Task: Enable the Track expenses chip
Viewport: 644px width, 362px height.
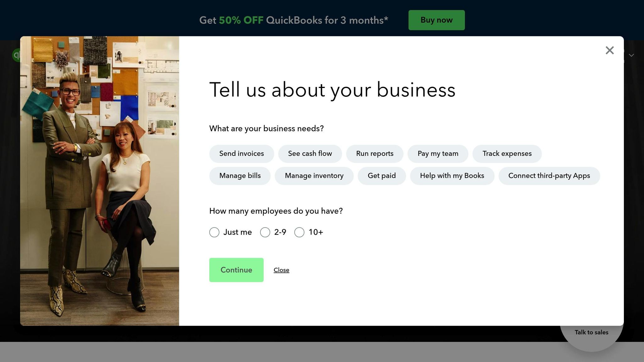Action: pos(507,154)
